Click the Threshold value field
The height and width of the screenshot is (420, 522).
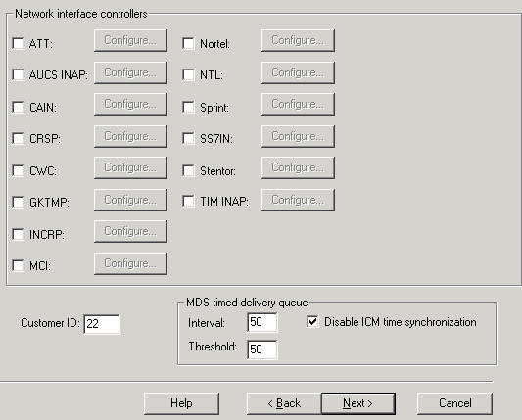262,350
